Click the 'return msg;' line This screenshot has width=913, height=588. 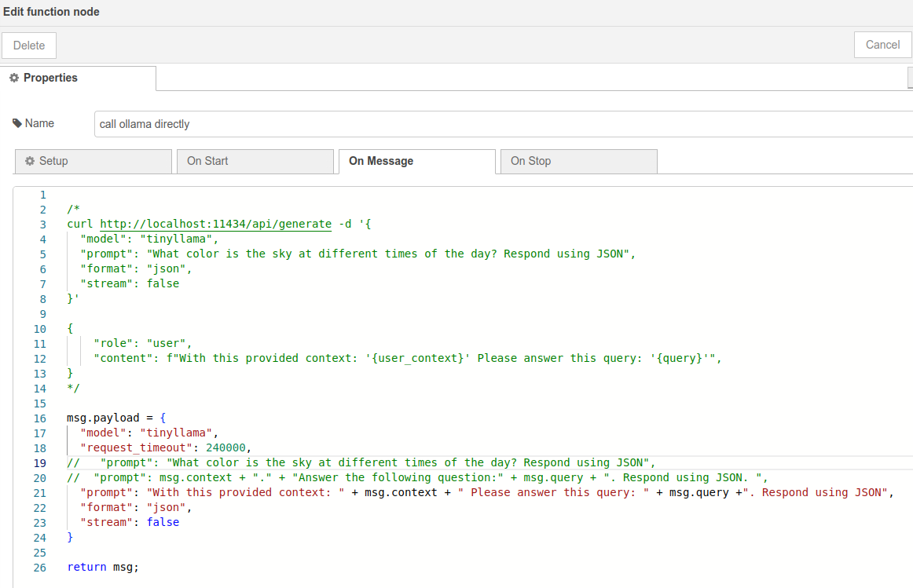point(103,567)
